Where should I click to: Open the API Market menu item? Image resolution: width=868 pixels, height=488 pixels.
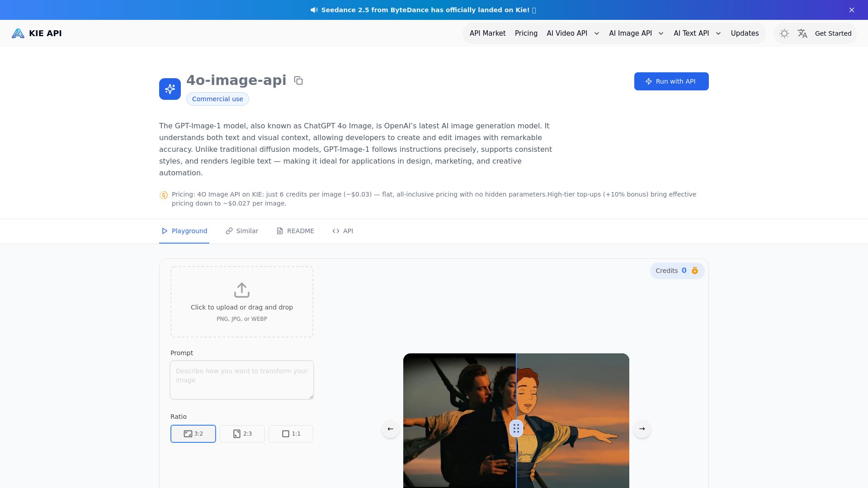487,33
